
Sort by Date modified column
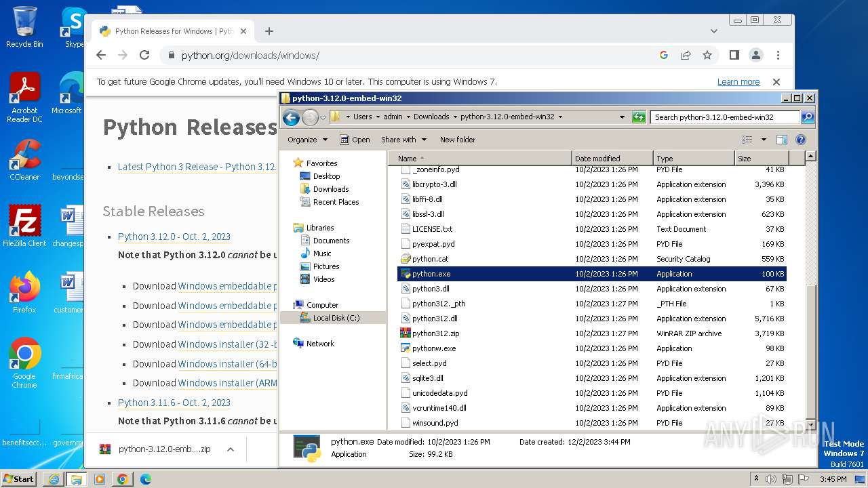612,159
